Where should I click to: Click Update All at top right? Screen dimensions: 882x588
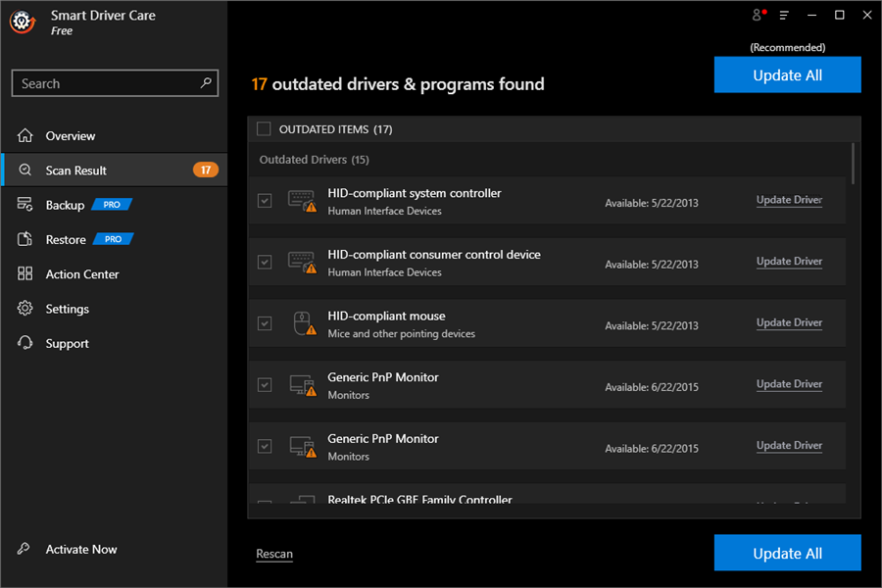[x=787, y=74]
